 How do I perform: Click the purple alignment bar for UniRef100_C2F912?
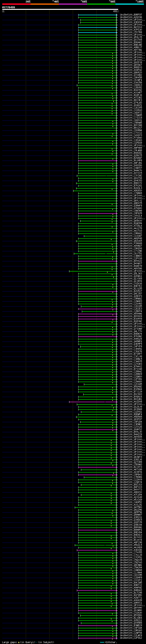click(x=98, y=638)
